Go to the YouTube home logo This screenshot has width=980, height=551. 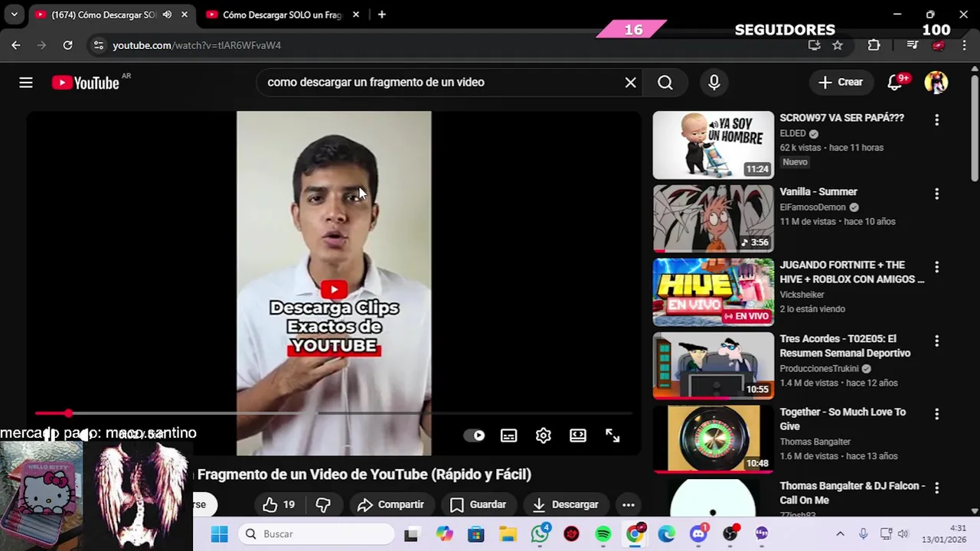tap(85, 83)
